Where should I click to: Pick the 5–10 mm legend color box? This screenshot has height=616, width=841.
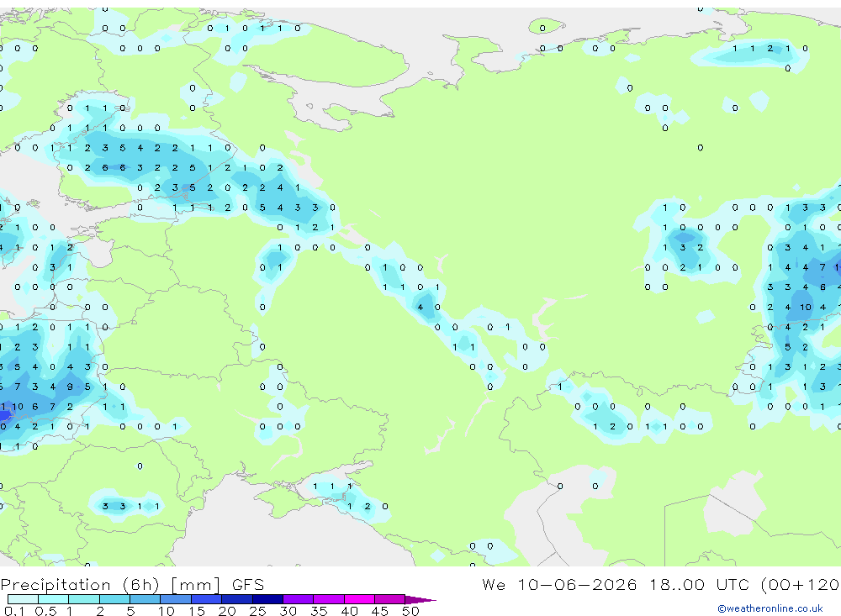(x=145, y=599)
